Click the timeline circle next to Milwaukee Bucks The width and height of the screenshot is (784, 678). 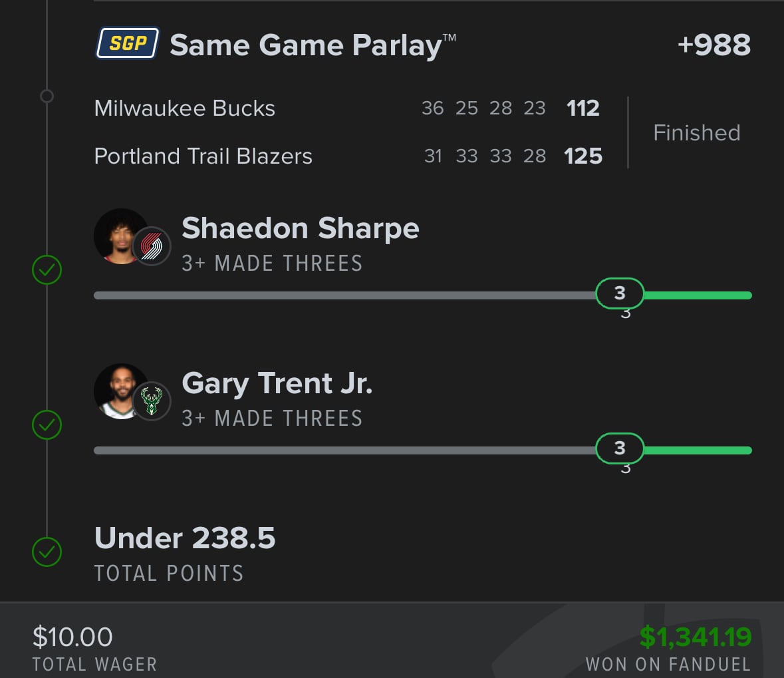click(47, 96)
